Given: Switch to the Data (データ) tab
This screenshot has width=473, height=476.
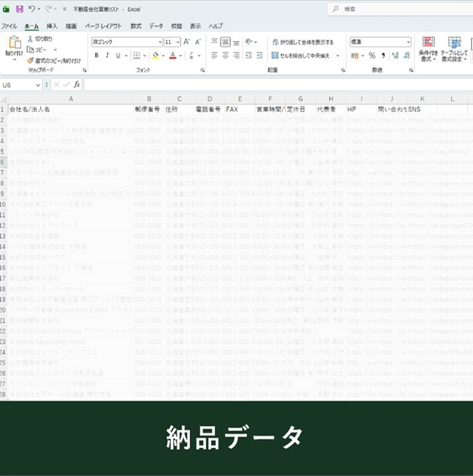Looking at the screenshot, I should [156, 26].
